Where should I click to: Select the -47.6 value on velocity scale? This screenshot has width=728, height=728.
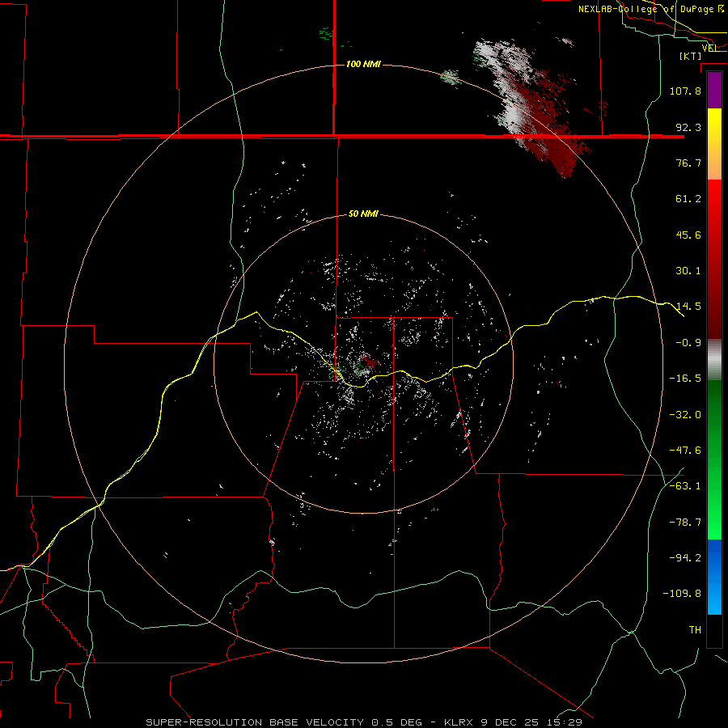[685, 451]
